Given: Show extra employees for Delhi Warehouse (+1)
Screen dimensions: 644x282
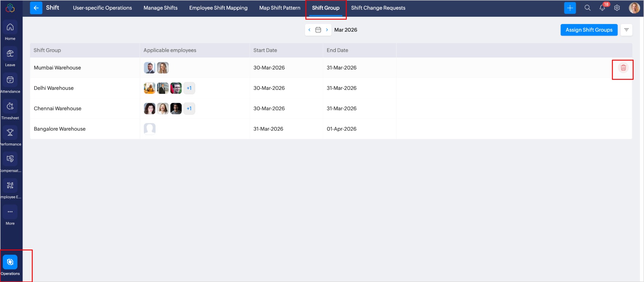Looking at the screenshot, I should [189, 88].
